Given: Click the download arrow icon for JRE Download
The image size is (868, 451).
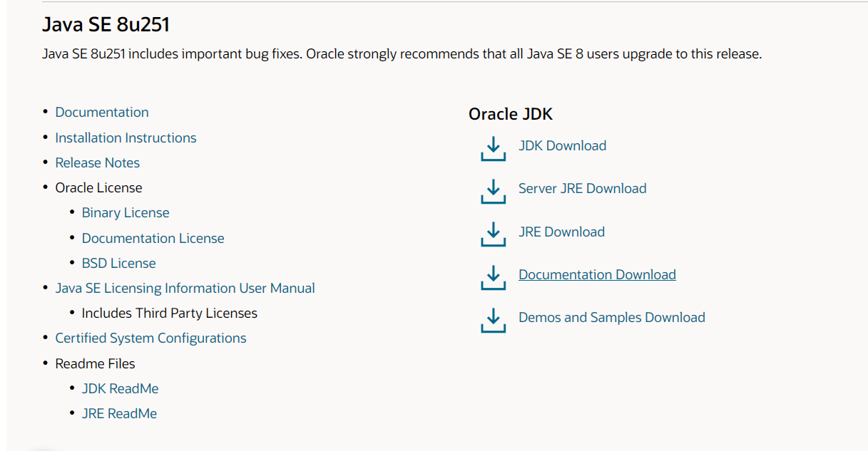Looking at the screenshot, I should tap(493, 235).
